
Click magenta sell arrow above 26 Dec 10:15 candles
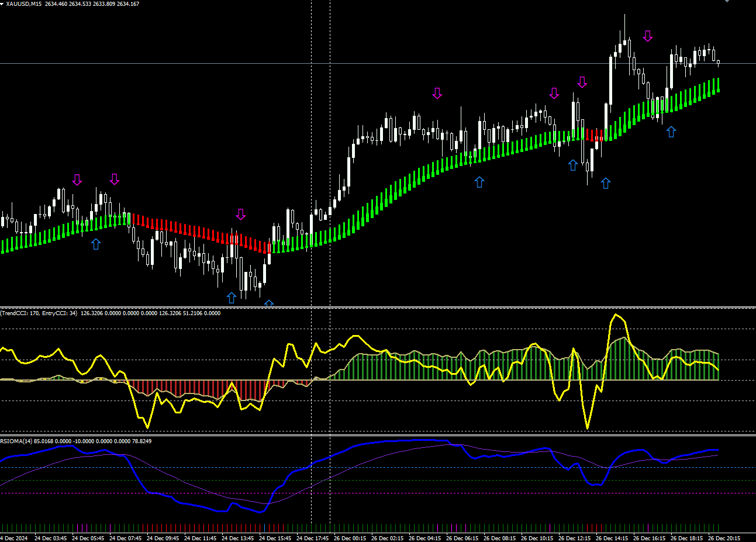[554, 93]
